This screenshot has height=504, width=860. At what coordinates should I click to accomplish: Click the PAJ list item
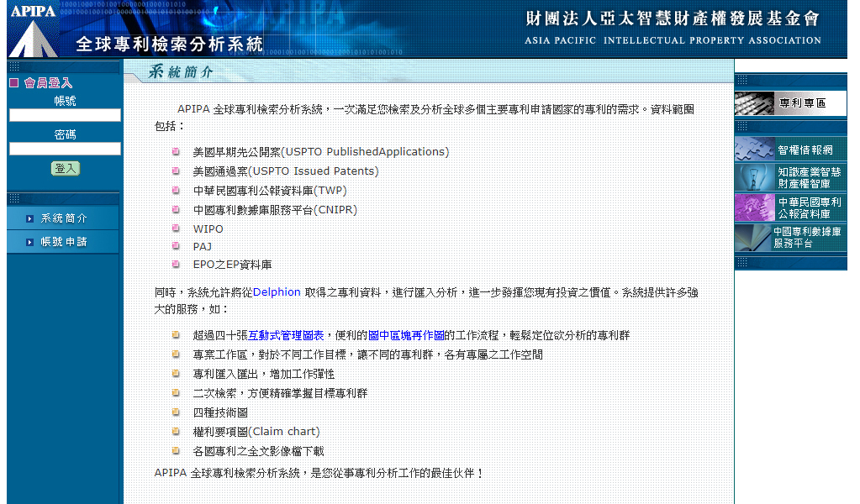tap(202, 246)
